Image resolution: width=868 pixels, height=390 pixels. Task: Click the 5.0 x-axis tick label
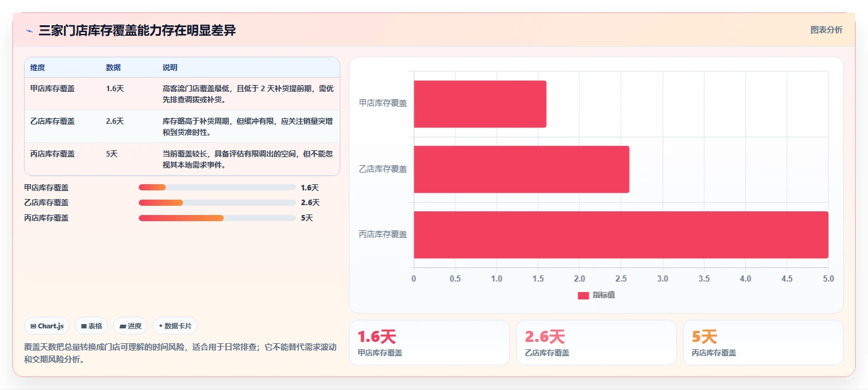pyautogui.click(x=828, y=278)
